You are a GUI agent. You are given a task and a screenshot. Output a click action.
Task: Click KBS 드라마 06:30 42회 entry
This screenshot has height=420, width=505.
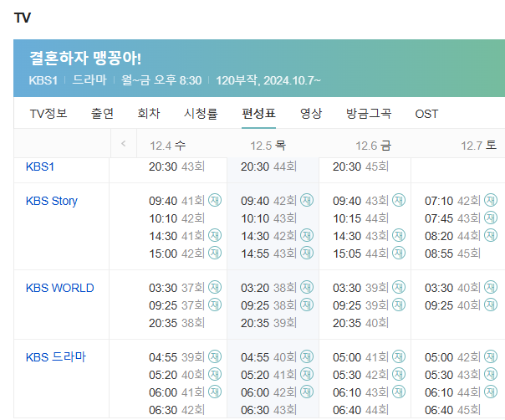tap(176, 410)
